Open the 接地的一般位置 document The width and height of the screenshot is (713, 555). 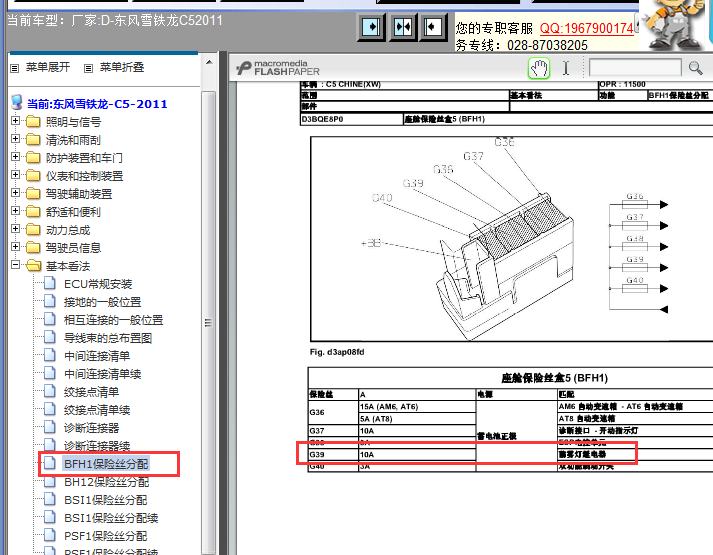pos(102,302)
